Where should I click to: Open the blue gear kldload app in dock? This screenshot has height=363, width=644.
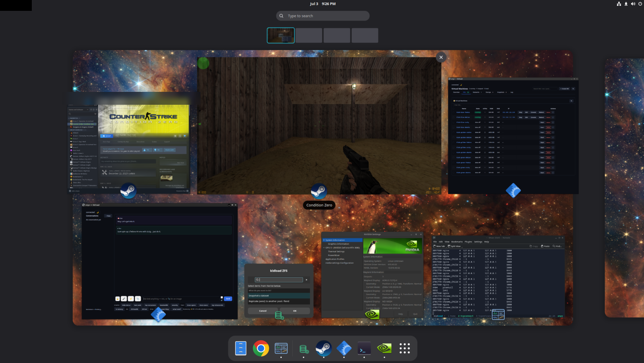tap(344, 348)
